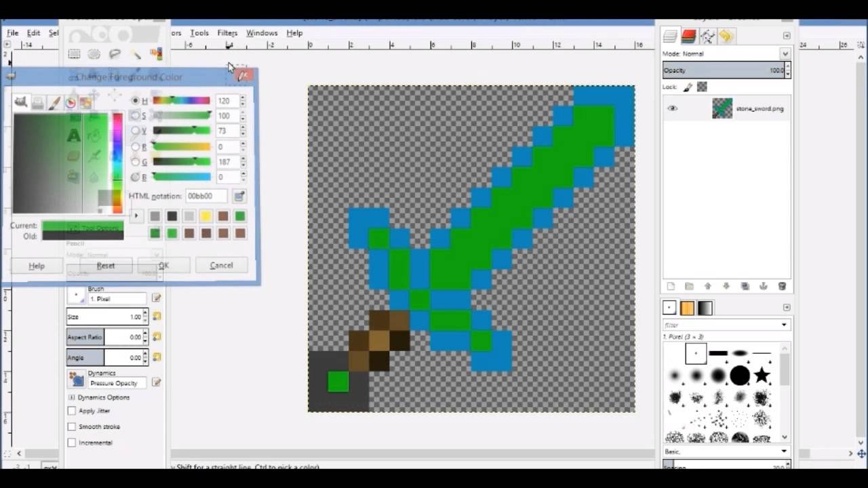Click Cancel in Change Foreground Color dialog

[221, 266]
